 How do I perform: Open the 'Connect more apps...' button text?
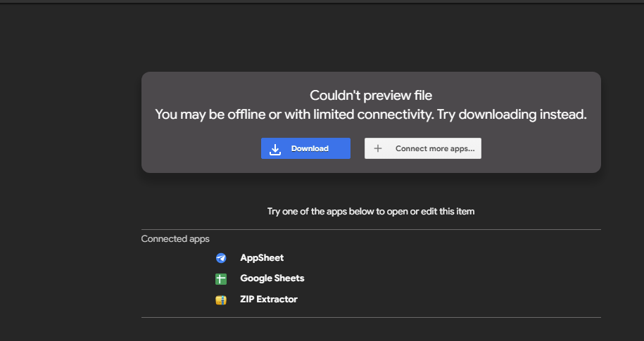pos(434,149)
